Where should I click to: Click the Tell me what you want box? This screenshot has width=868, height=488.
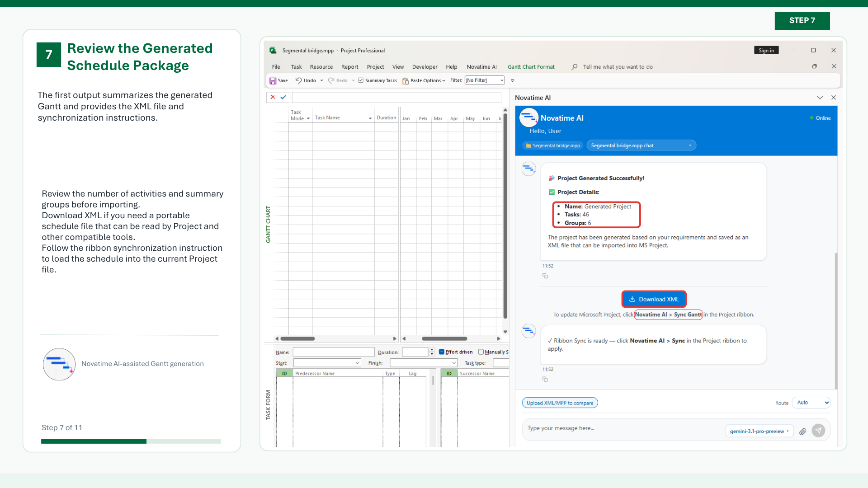(x=618, y=67)
